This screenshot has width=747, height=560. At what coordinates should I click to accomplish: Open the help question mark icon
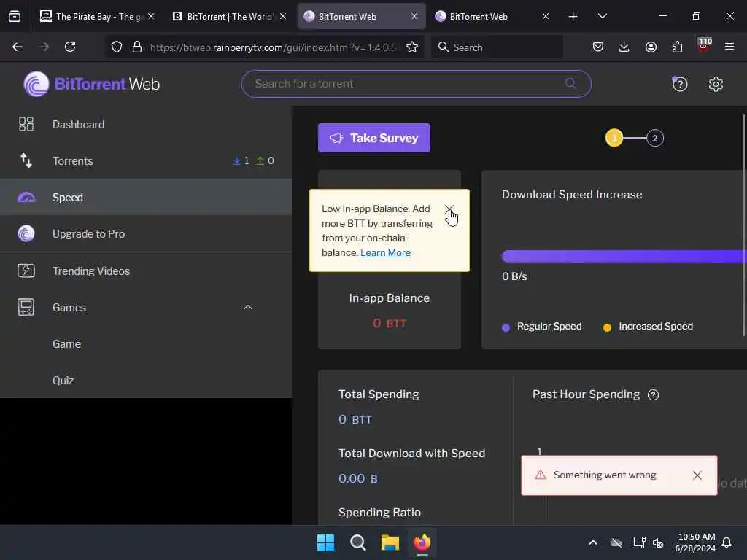point(679,85)
